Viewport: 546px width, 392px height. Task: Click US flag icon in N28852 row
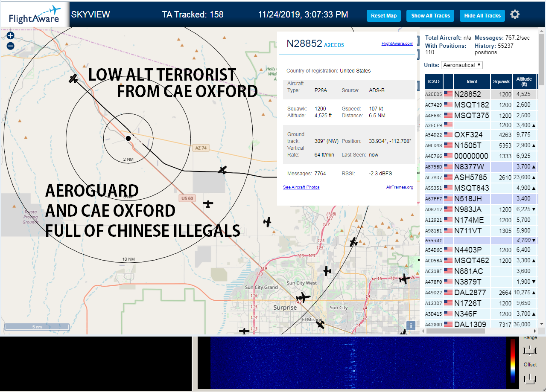click(x=448, y=94)
